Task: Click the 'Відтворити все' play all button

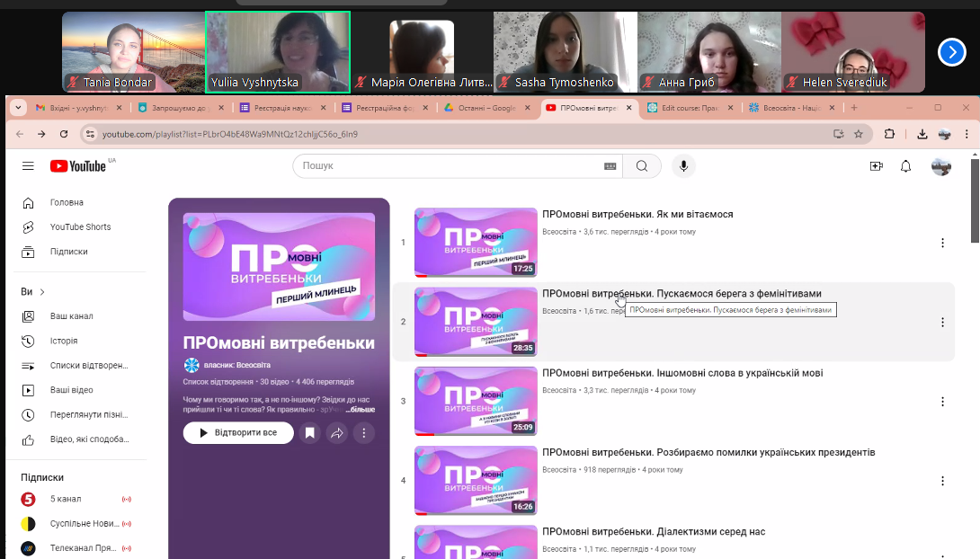Action: point(237,433)
